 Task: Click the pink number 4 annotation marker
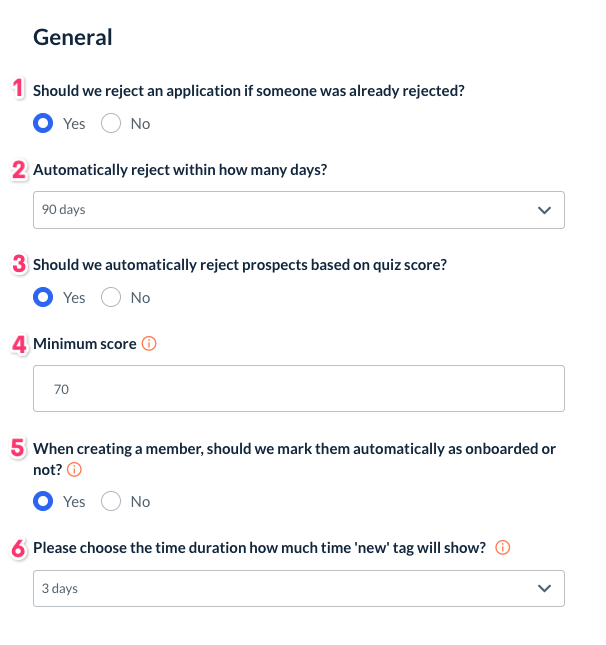point(18,344)
